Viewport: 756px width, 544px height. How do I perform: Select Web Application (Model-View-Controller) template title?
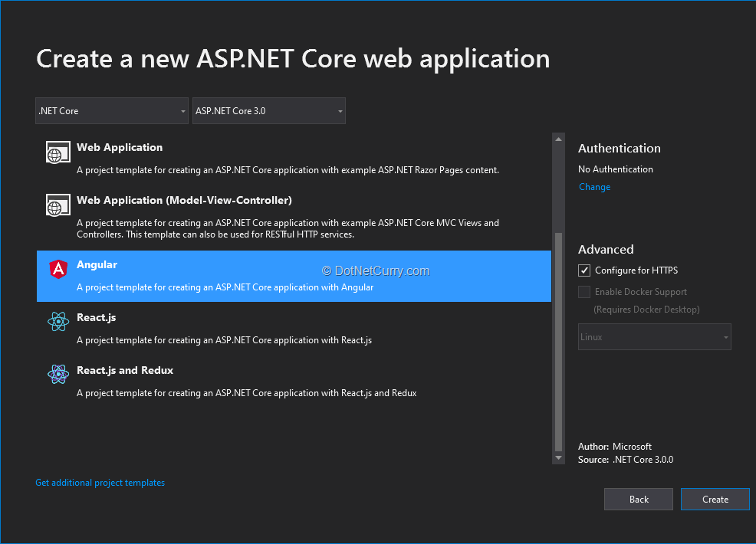184,201
